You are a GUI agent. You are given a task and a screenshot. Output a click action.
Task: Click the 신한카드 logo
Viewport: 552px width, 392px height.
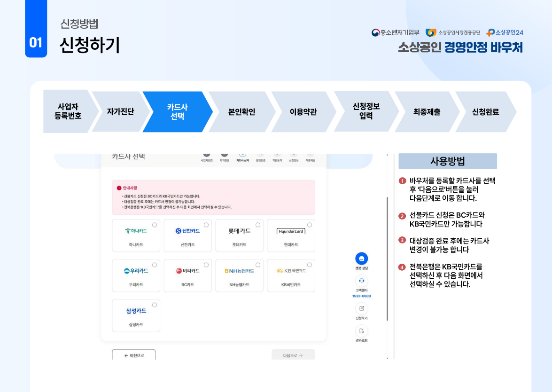pos(187,231)
